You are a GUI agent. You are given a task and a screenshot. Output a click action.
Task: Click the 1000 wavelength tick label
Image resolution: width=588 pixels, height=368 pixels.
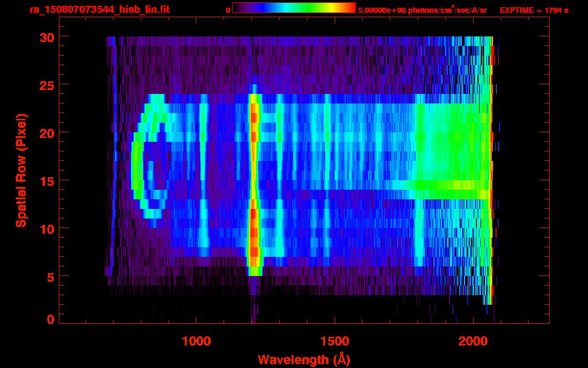[x=196, y=341]
